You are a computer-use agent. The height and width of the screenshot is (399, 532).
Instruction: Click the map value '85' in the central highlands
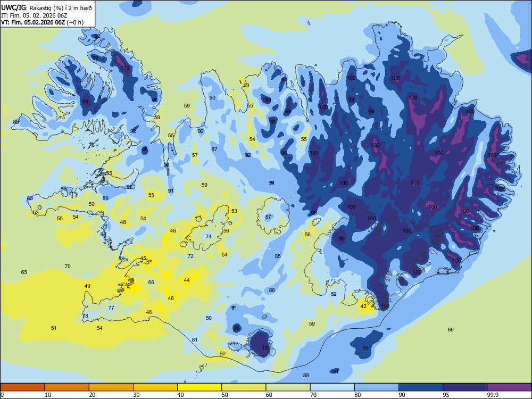click(x=278, y=256)
